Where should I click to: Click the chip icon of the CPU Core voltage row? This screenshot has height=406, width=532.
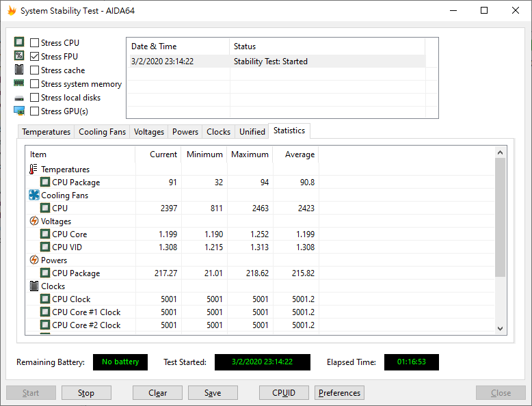pyautogui.click(x=44, y=234)
